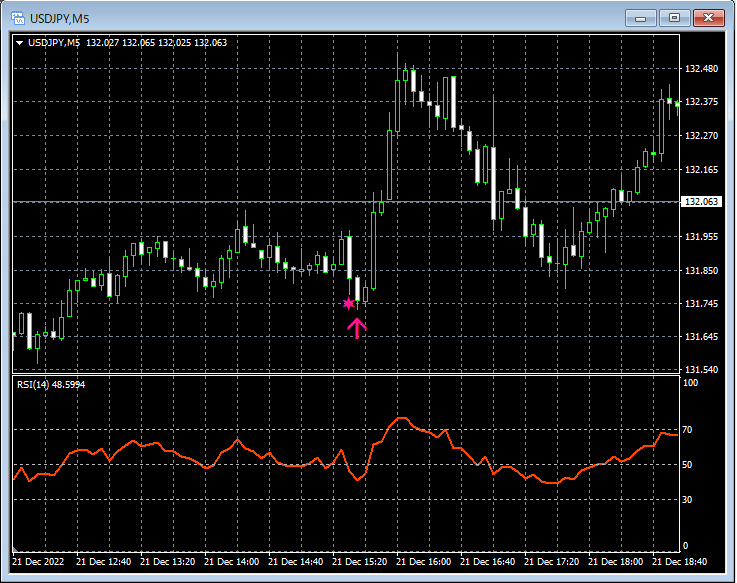Click the 21 Dec 14:40 time label

[296, 561]
